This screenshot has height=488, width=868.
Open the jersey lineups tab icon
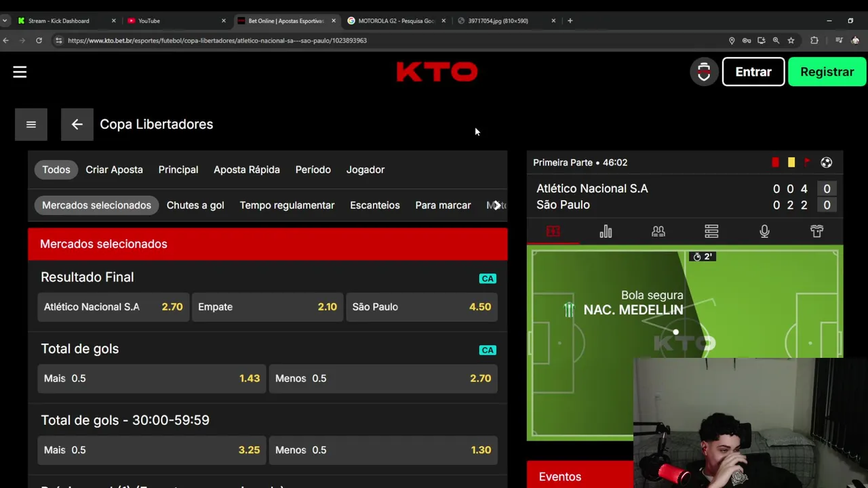(816, 232)
